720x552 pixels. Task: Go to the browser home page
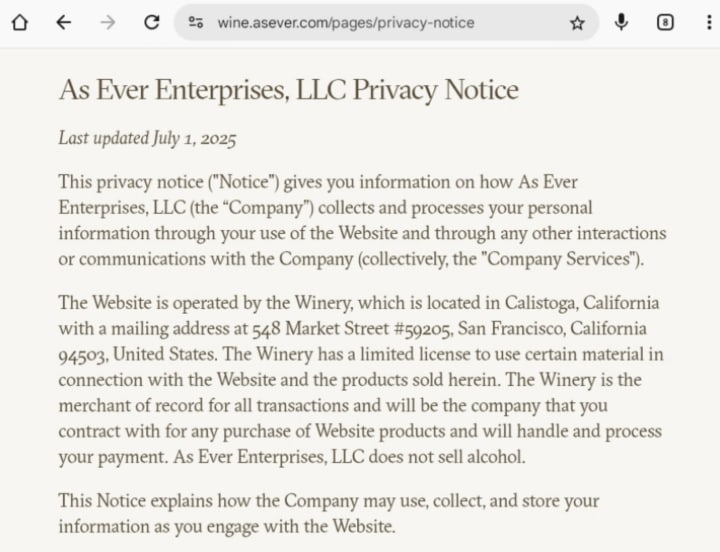click(19, 22)
